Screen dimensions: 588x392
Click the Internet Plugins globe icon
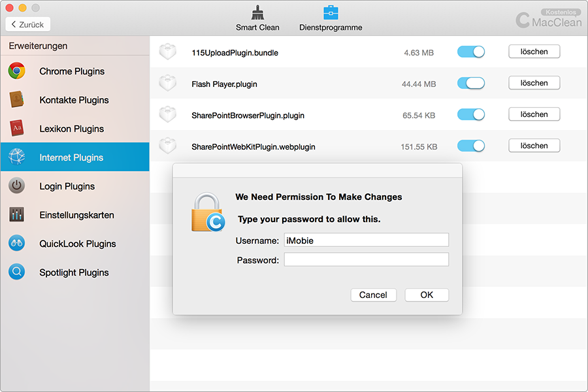pyautogui.click(x=17, y=157)
